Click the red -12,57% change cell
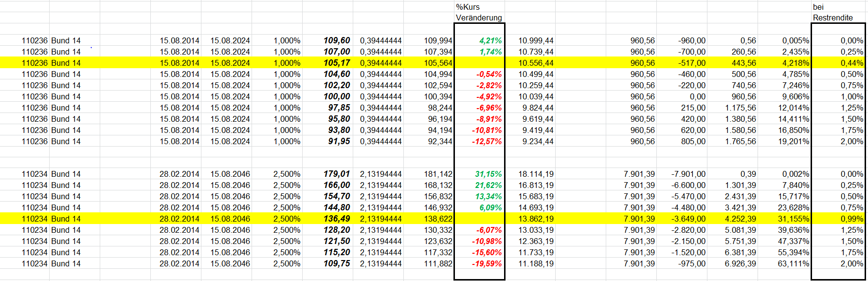Viewport: 868px width, 281px height. point(479,141)
